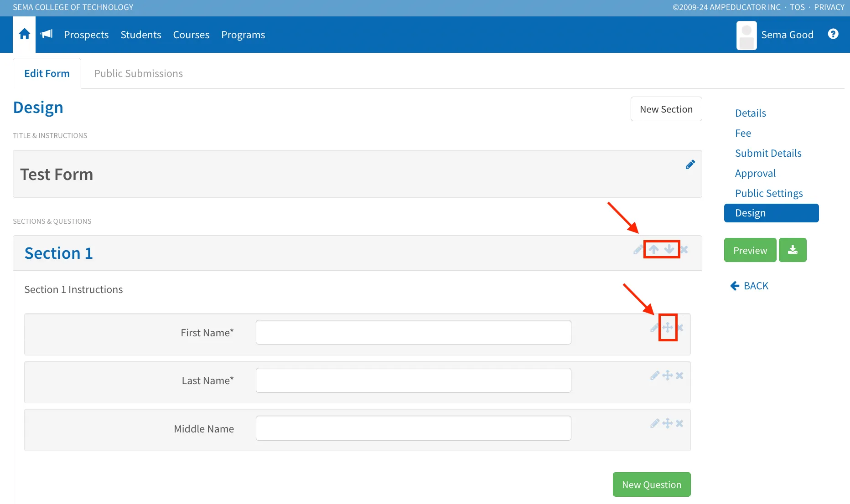The image size is (850, 504).
Task: Click the New Question button
Action: point(652,484)
